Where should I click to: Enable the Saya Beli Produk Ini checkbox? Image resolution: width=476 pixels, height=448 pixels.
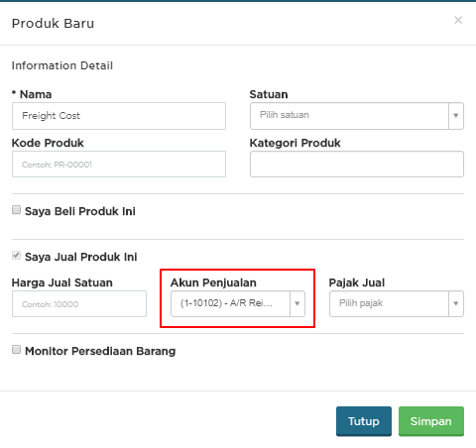click(16, 210)
